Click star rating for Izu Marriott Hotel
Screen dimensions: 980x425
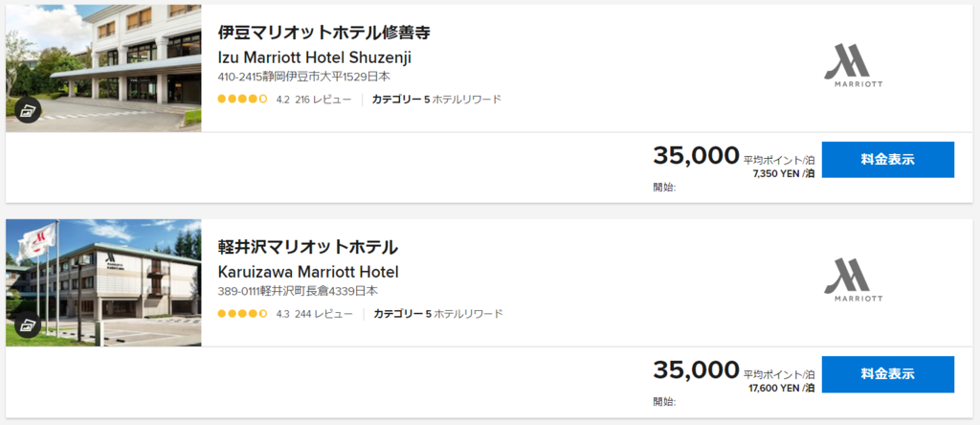coord(242,99)
